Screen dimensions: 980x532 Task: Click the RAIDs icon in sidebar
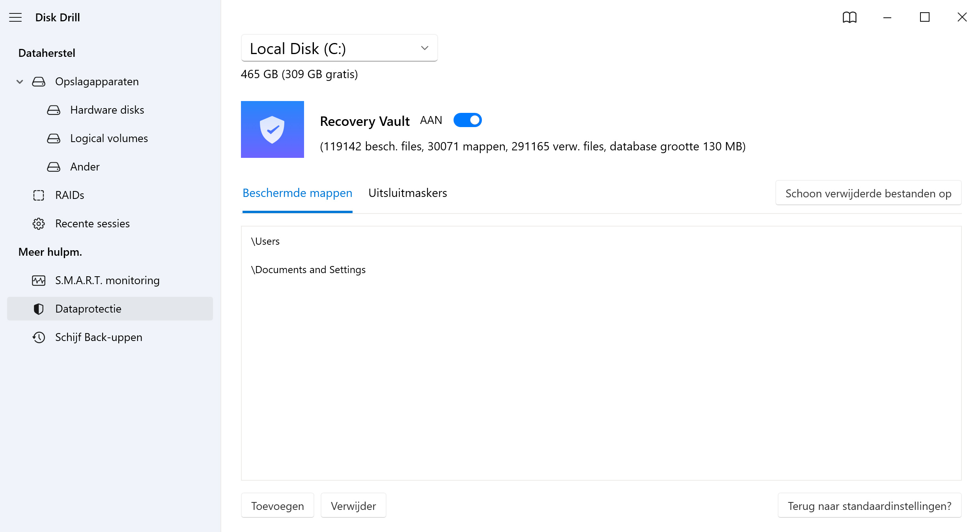39,195
